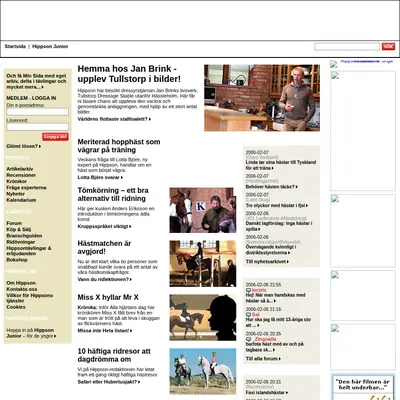Click the red Logga in button
The image size is (400, 400).
tap(55, 137)
